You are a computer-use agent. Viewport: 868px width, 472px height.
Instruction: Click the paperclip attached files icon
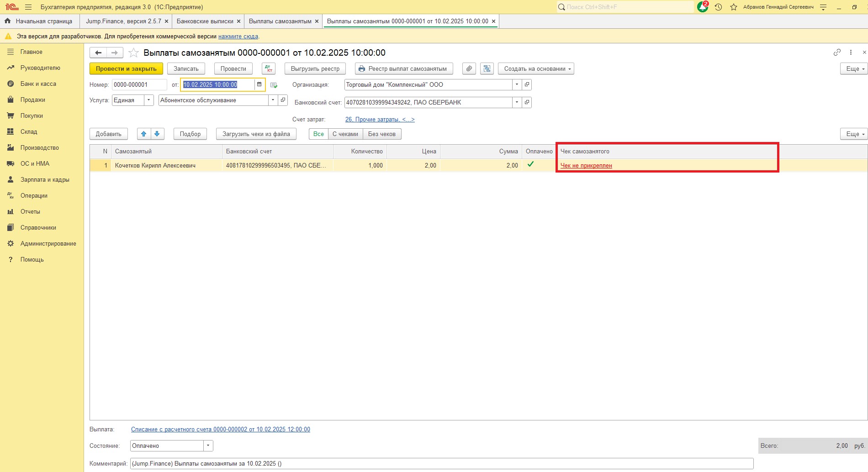coord(469,69)
